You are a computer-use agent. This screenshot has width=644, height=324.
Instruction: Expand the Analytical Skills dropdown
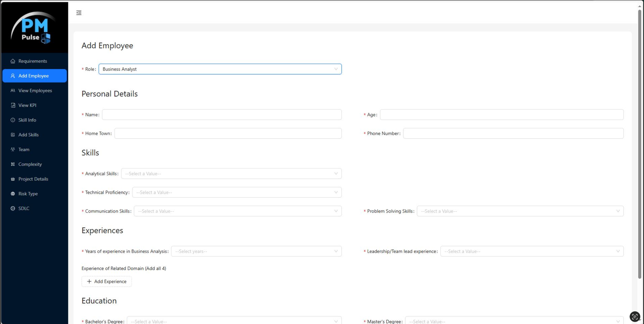tap(231, 174)
